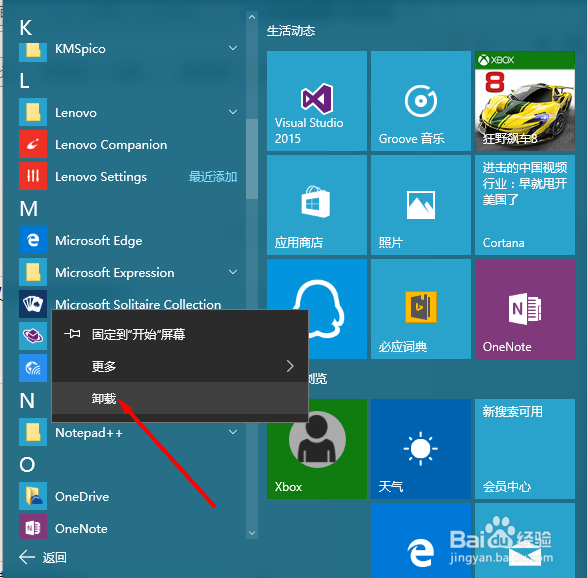Expand Microsoft Expression folder chevron
Viewport: 587px width, 578px height.
(x=233, y=272)
